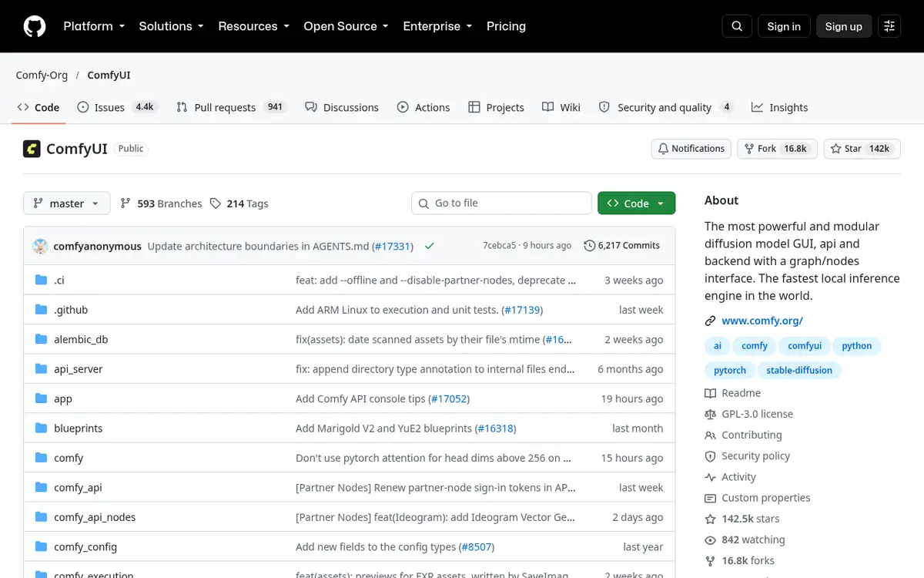The width and height of the screenshot is (924, 578).
Task: Open the comfyanonymous author link
Action: pos(98,246)
